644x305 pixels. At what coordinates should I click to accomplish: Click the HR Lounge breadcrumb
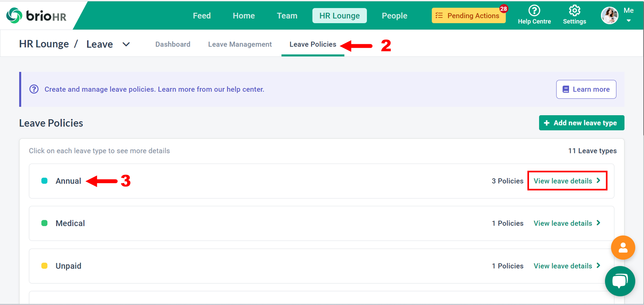(44, 44)
